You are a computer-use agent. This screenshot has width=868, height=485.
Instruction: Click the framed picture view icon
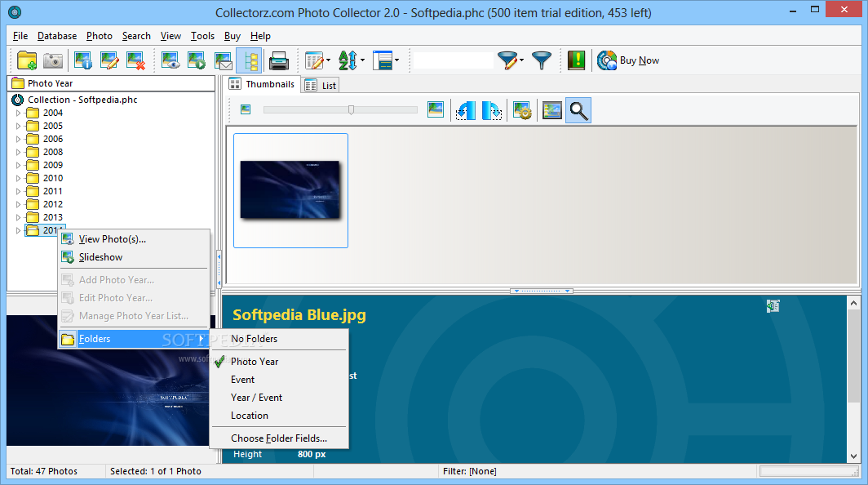pos(552,110)
